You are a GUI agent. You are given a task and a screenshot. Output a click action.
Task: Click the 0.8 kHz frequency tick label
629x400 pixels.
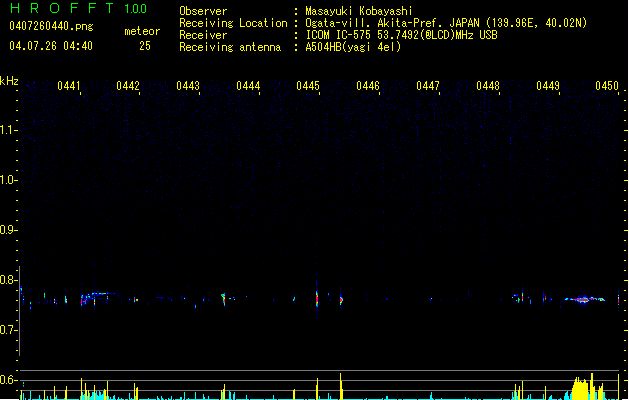[8, 280]
